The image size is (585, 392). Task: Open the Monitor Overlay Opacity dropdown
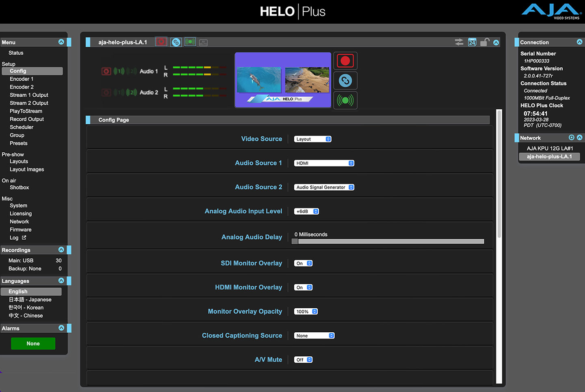(306, 312)
